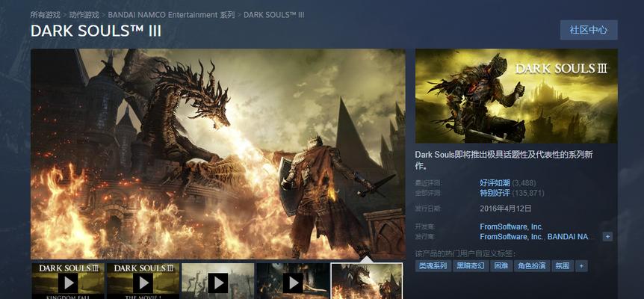Select the 困难 tag
Screen dimensions: 644x299
tap(501, 265)
